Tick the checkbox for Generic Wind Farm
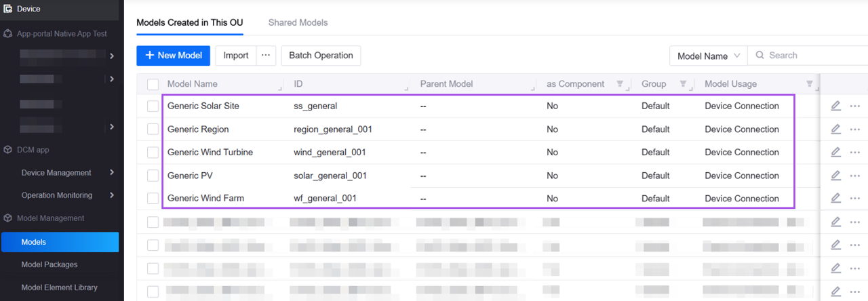Screen dimensions: 868x301 [153, 199]
